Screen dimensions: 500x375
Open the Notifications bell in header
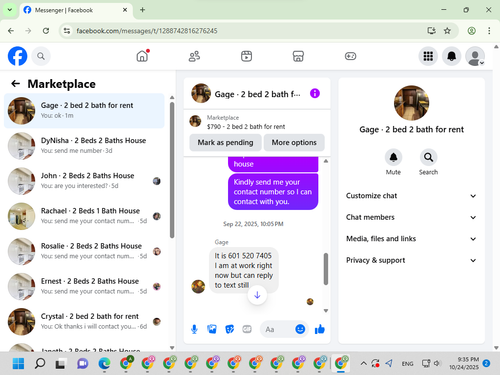tap(451, 56)
